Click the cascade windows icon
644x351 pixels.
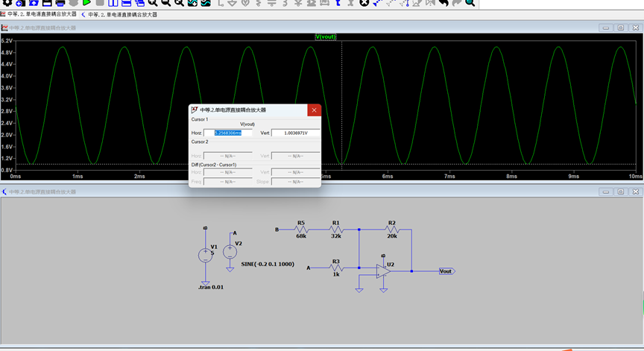coord(139,3)
